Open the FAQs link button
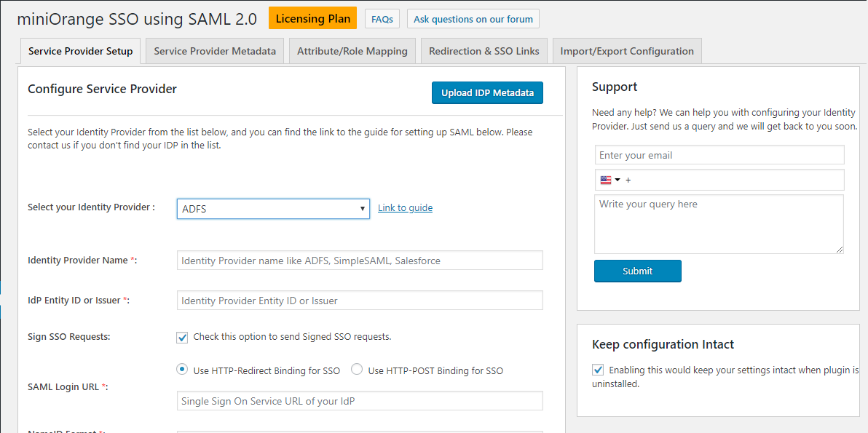 click(x=382, y=19)
